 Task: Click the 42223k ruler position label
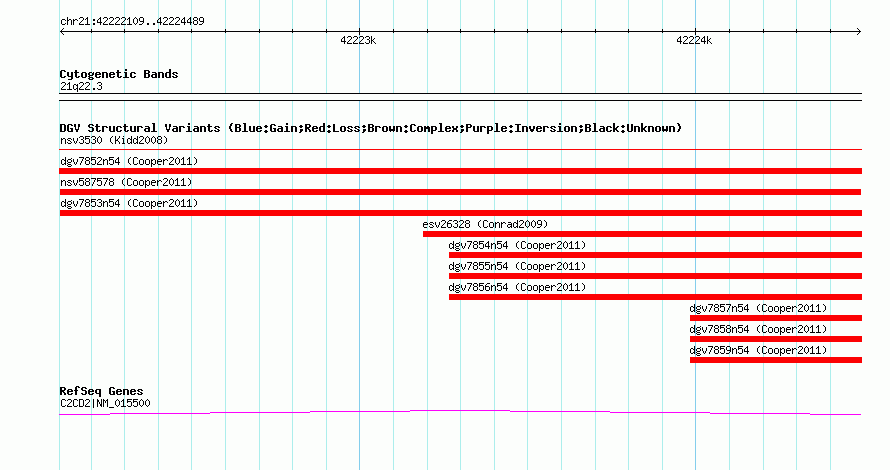[x=358, y=40]
